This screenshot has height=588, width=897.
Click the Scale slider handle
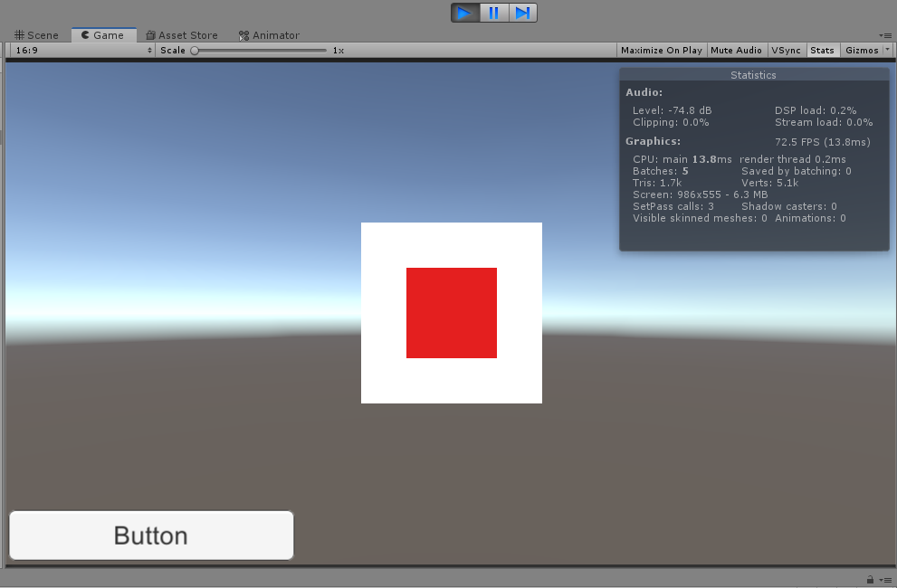point(195,51)
